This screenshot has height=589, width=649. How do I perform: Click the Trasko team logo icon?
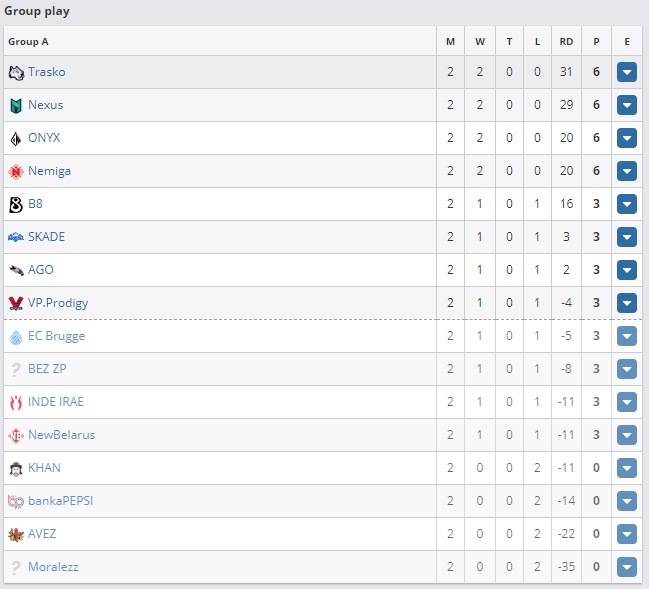pos(16,72)
